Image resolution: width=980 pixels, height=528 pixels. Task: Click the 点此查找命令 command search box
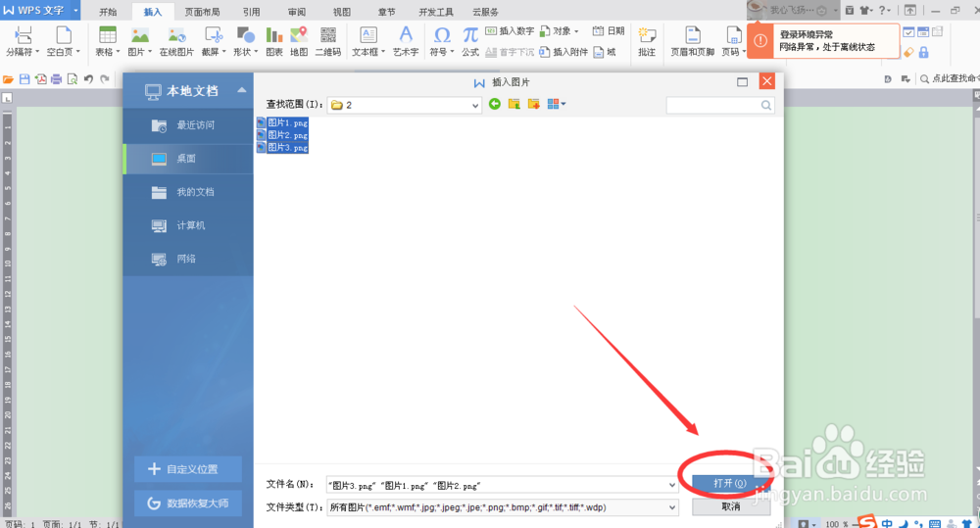[950, 78]
